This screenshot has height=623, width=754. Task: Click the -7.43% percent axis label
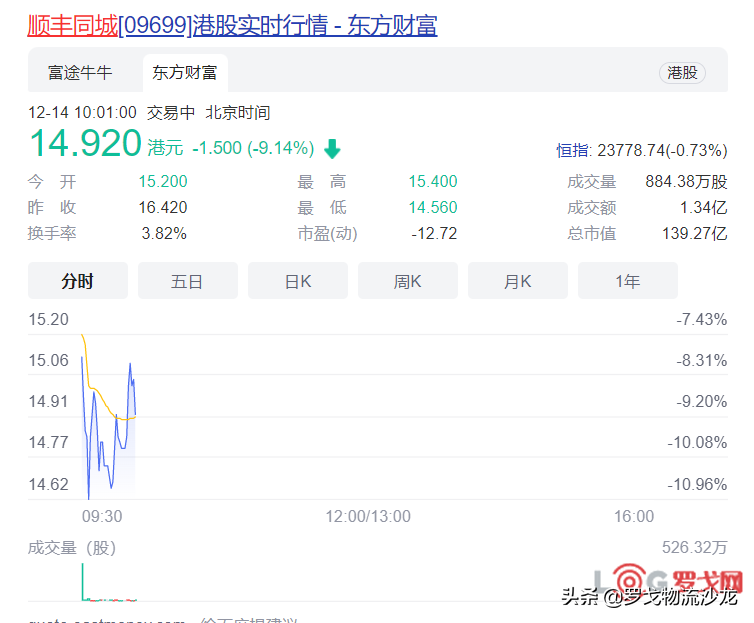[x=702, y=319]
